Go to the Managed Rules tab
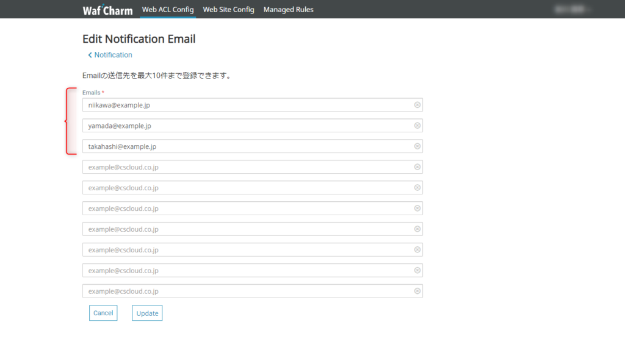The height and width of the screenshot is (364, 625). pos(288,10)
